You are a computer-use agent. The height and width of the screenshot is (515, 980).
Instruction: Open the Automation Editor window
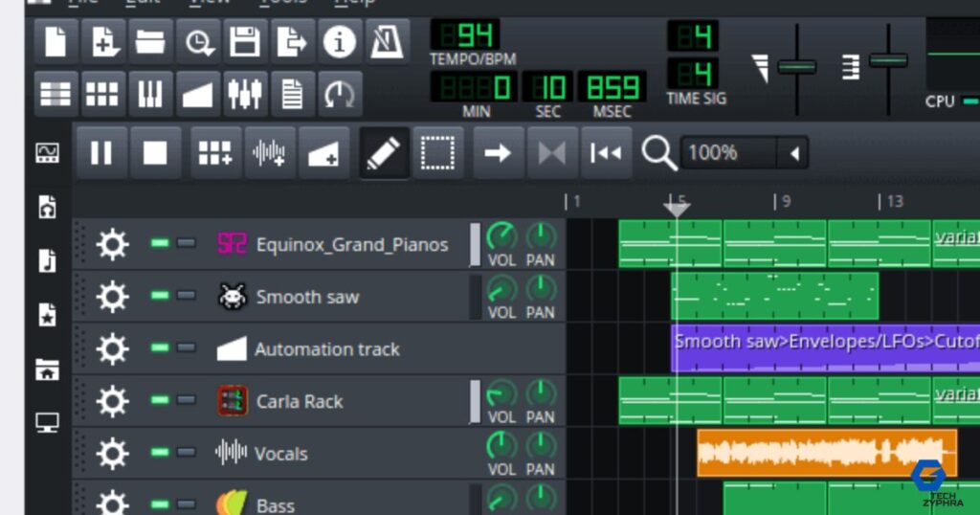pos(197,94)
